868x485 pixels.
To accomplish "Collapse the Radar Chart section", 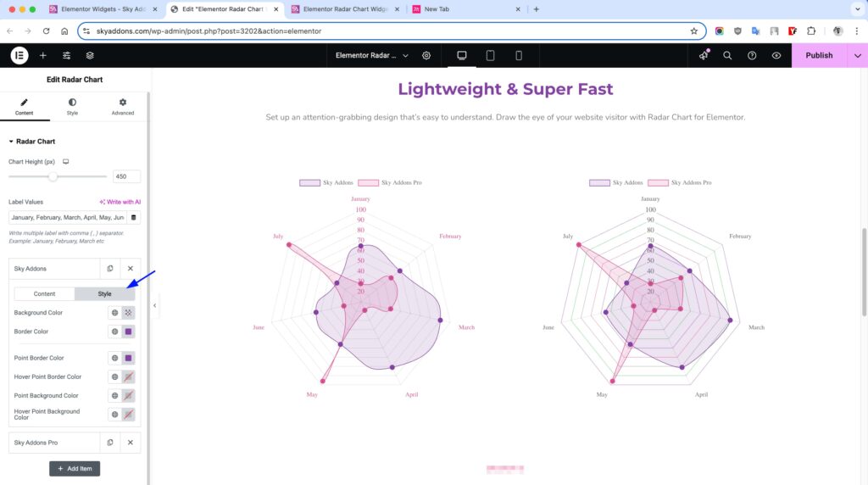I will [32, 142].
